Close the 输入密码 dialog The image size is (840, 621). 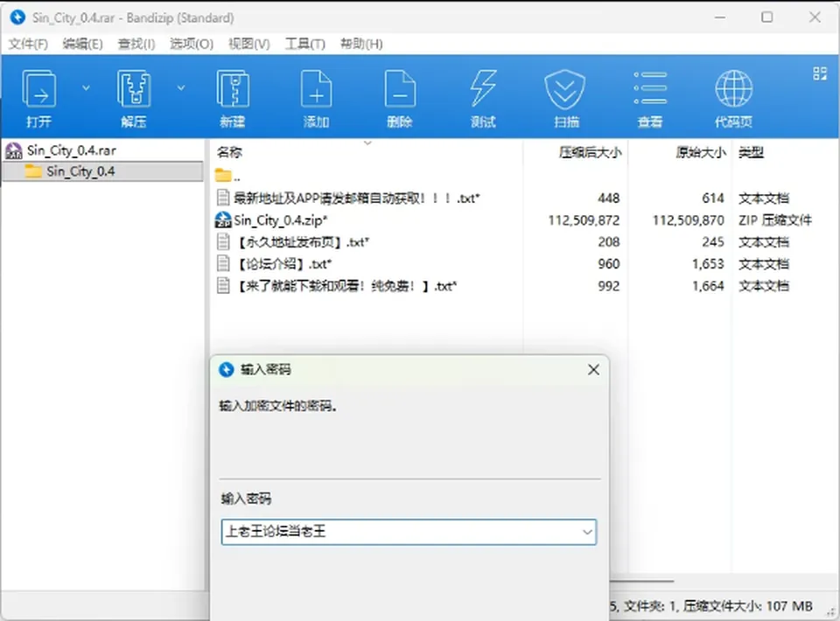[x=593, y=369]
